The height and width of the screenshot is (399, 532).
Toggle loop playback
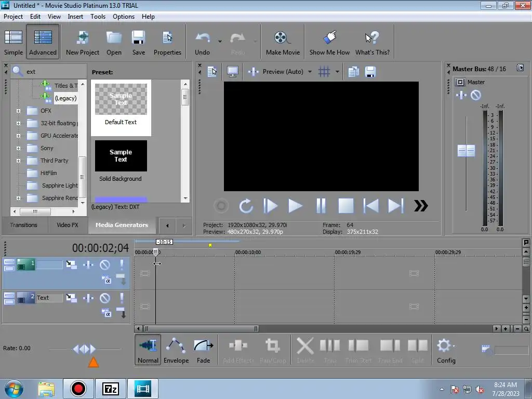click(246, 206)
